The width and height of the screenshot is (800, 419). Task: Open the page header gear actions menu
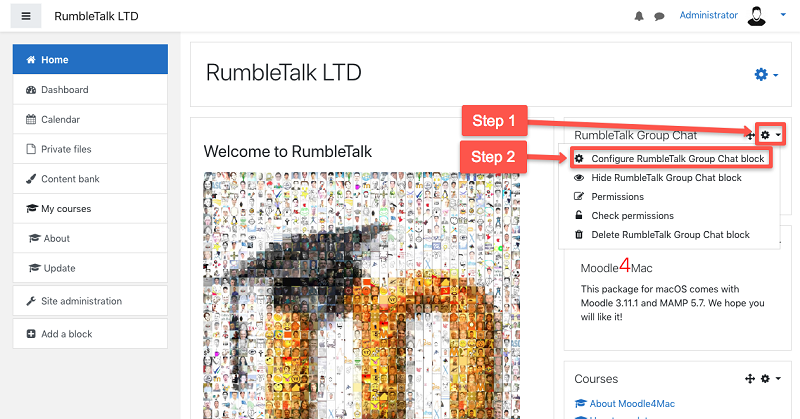[x=765, y=75]
